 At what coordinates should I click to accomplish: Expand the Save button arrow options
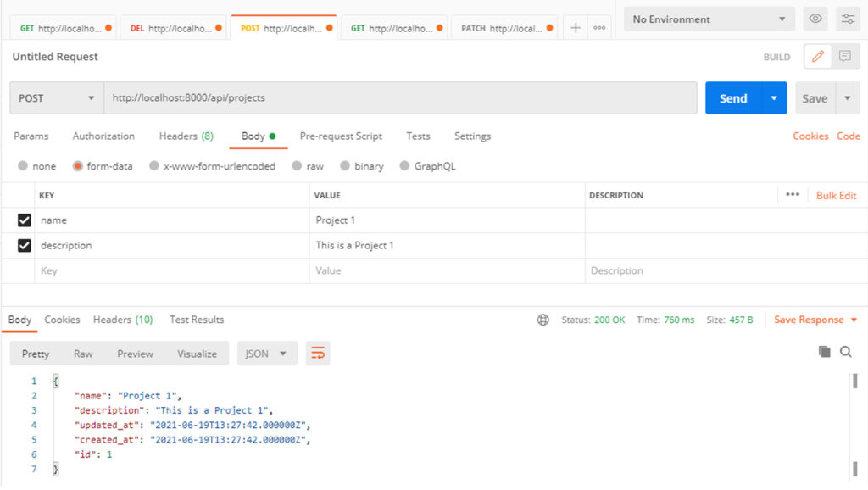(848, 98)
